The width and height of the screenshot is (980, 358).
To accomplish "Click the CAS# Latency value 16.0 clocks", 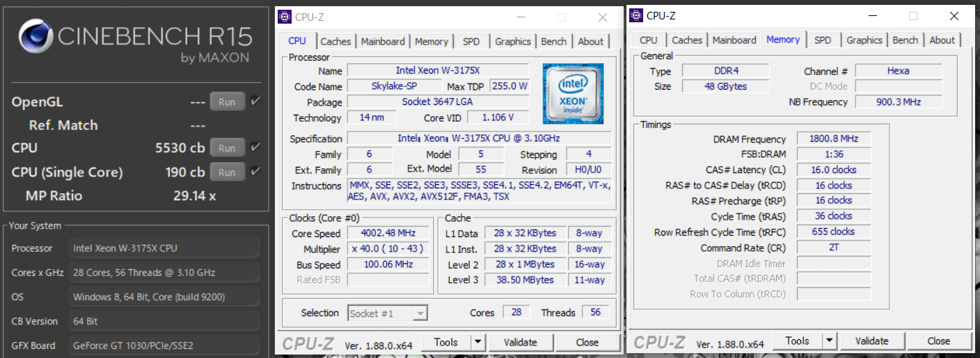I will (833, 170).
